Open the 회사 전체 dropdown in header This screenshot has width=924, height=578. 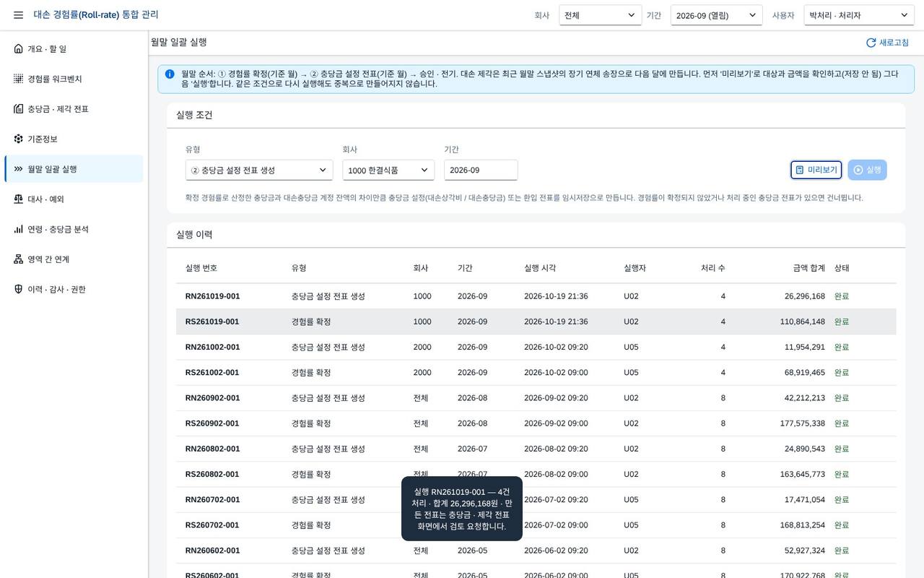(x=601, y=15)
